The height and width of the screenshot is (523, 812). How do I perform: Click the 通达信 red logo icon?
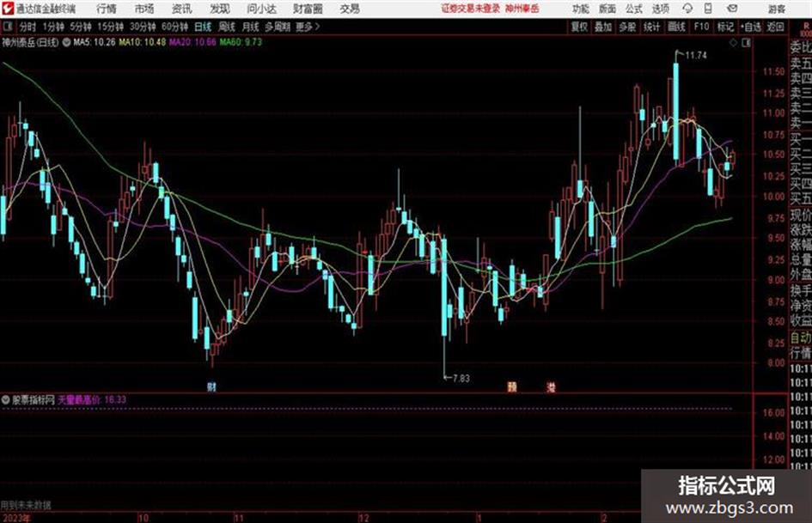[8, 9]
